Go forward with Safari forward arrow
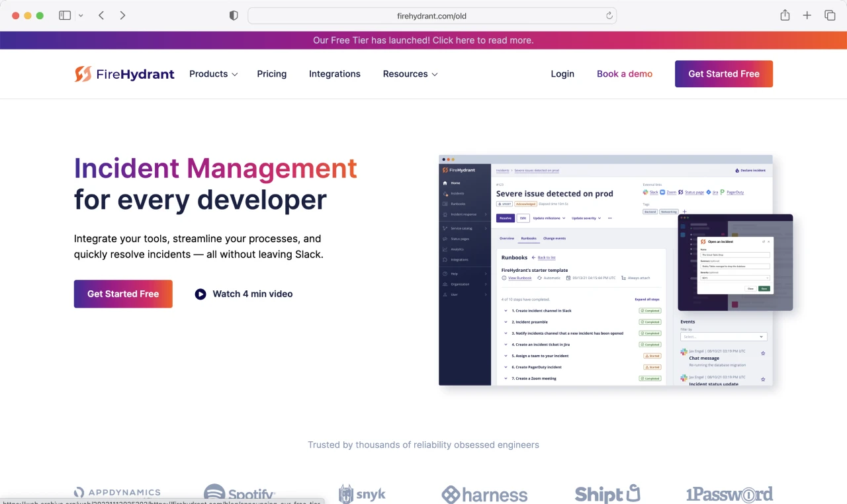Image resolution: width=847 pixels, height=504 pixels. (x=122, y=15)
